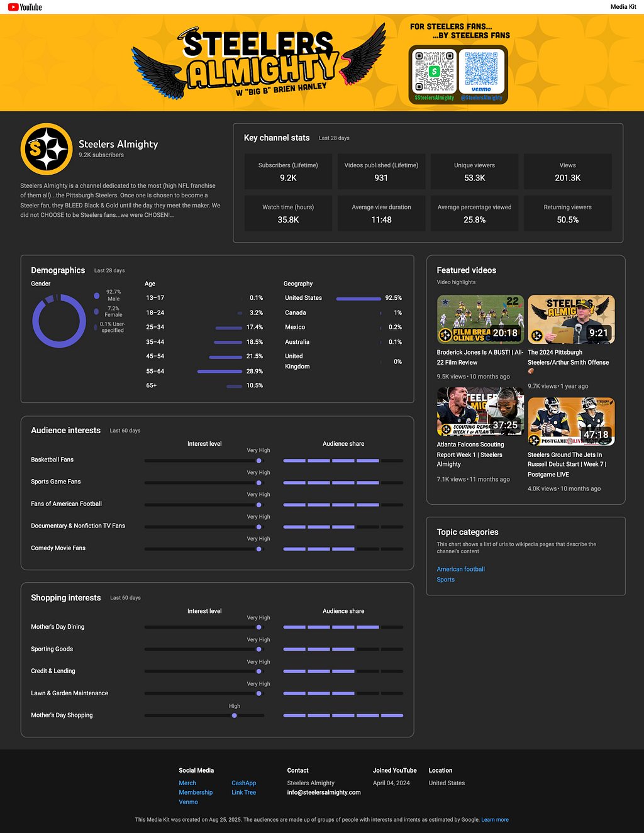This screenshot has height=833, width=644.
Task: Open the Sports topic link
Action: (x=445, y=580)
